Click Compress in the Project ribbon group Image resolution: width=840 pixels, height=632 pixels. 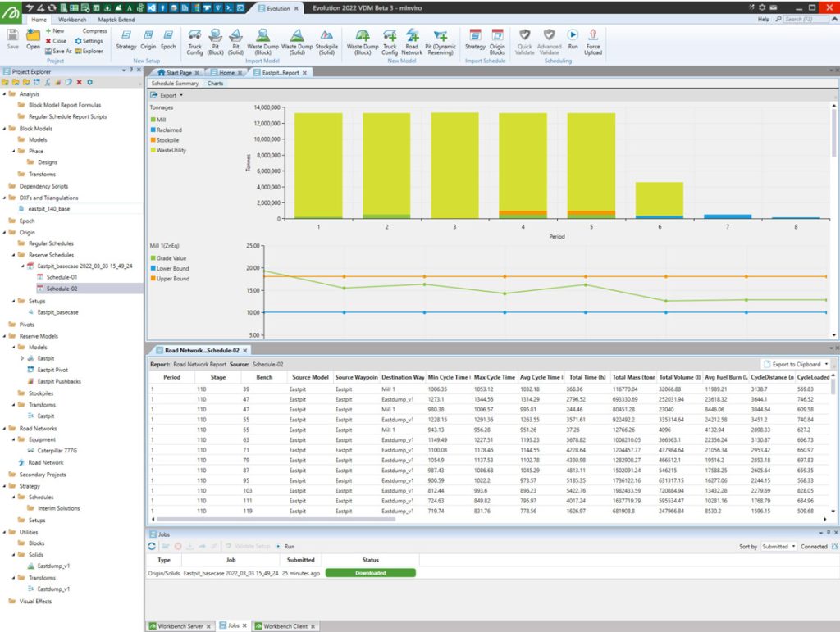[x=95, y=30]
